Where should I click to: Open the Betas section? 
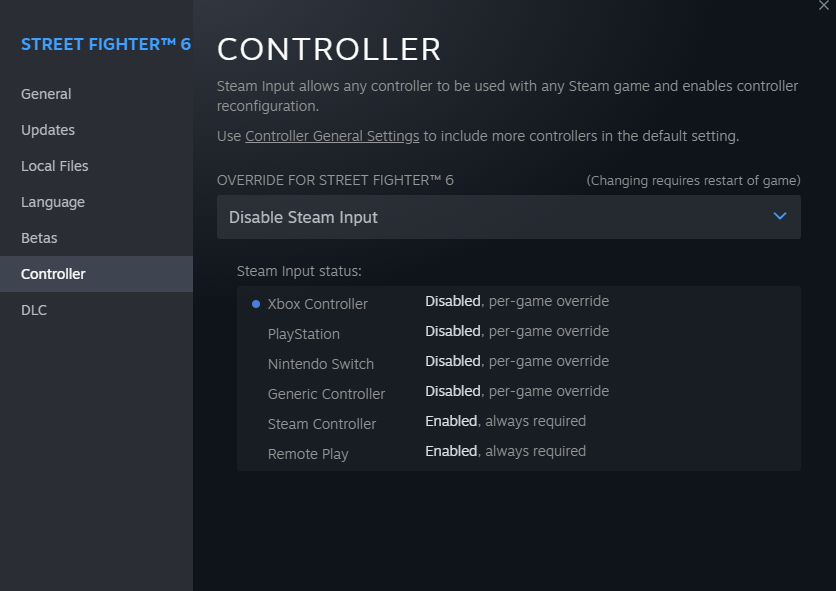pyautogui.click(x=39, y=238)
